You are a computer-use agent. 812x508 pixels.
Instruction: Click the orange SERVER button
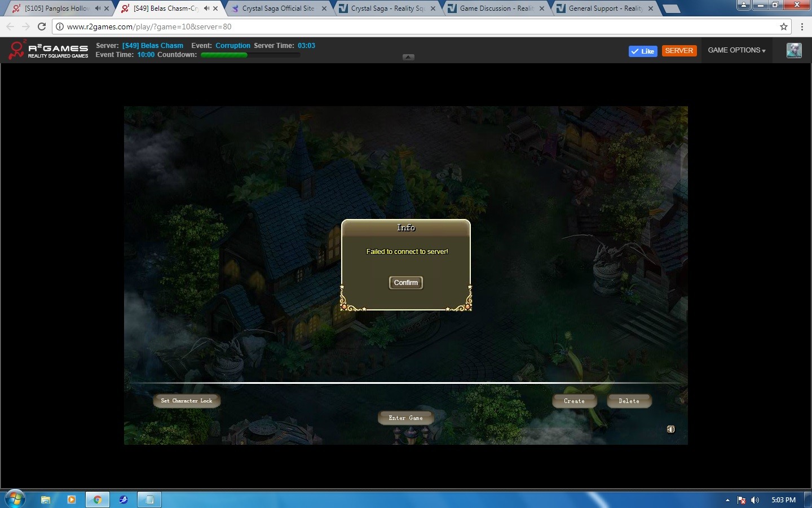click(679, 51)
